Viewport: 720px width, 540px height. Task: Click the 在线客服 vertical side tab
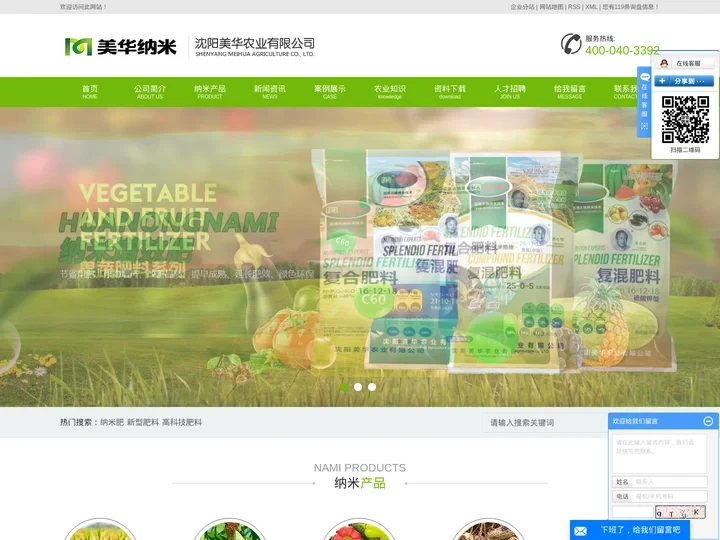tap(644, 100)
